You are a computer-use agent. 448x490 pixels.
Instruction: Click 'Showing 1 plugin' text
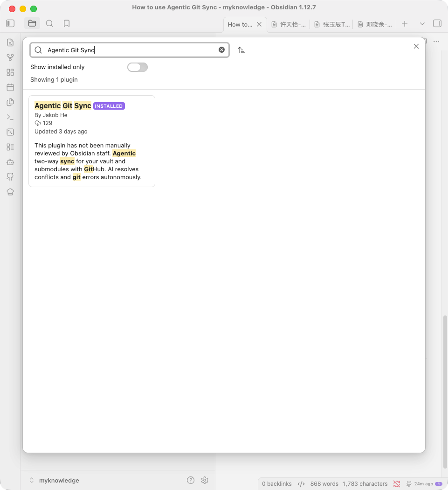[54, 80]
